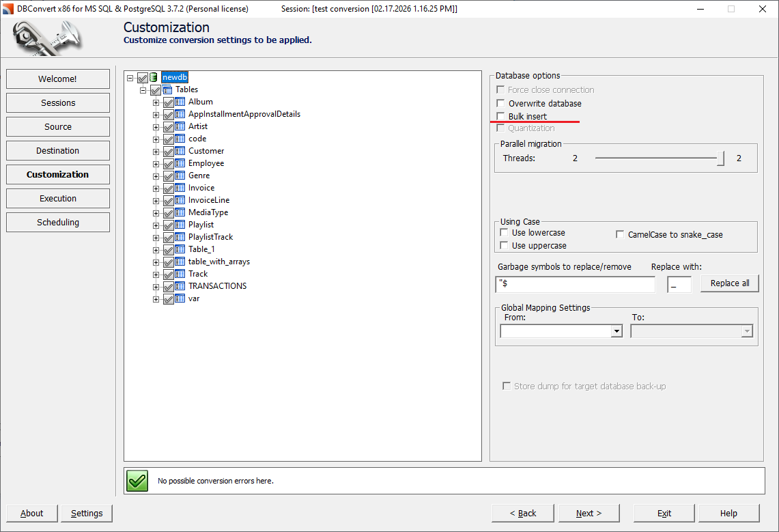The width and height of the screenshot is (779, 532).
Task: Expand the Playlist table node
Action: pos(156,225)
